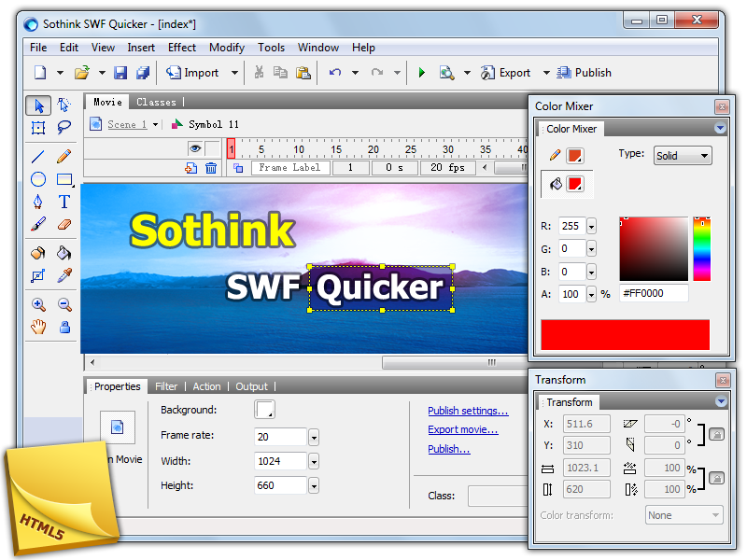The height and width of the screenshot is (560, 747).
Task: Click the New document icon
Action: click(x=40, y=73)
